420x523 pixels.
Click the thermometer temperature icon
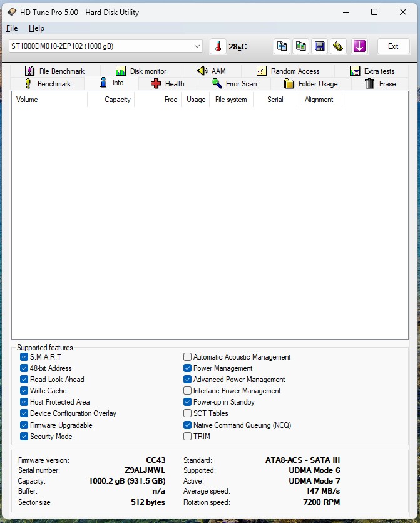[x=217, y=46]
